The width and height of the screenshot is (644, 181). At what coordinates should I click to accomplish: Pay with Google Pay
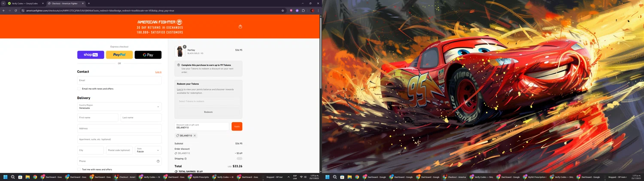coord(148,55)
